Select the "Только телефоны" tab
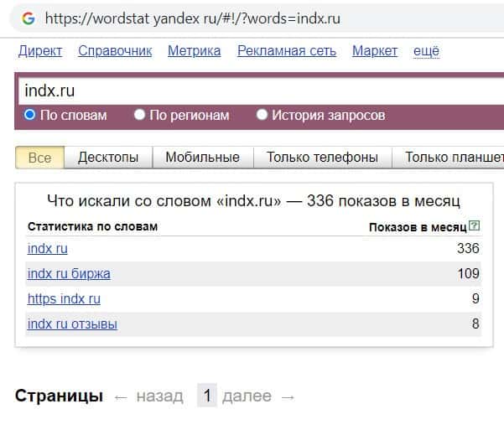504x435 pixels. click(x=322, y=157)
